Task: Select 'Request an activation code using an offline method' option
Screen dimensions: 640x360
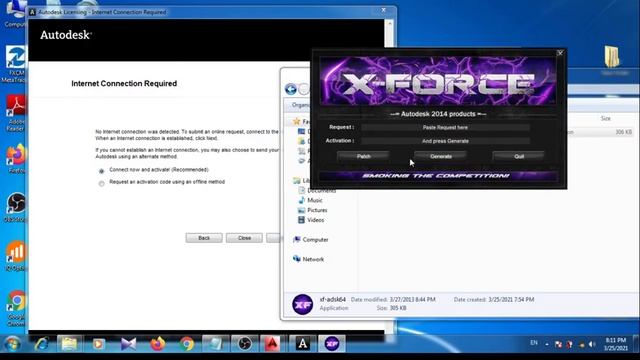Action: pos(102,184)
